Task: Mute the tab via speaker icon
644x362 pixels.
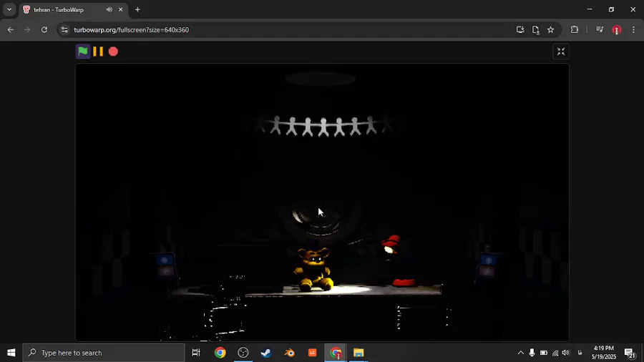Action: [x=109, y=9]
